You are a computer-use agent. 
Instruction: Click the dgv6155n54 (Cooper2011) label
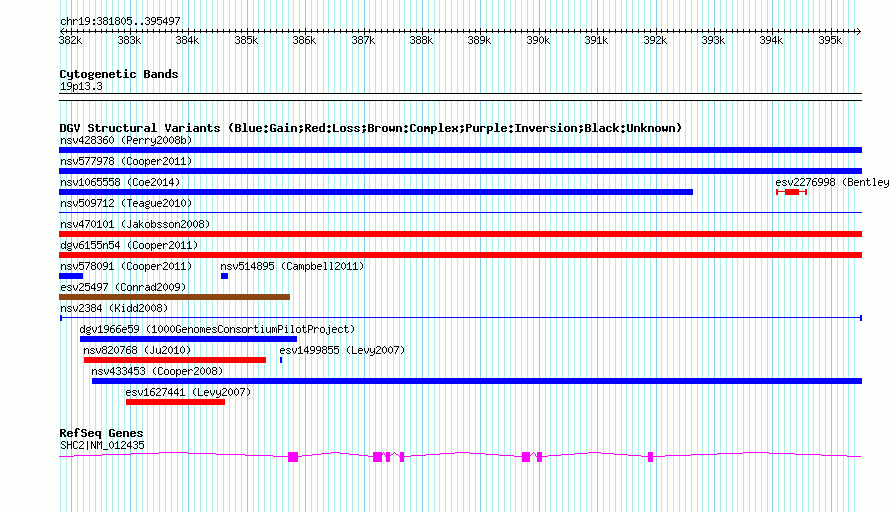[129, 245]
